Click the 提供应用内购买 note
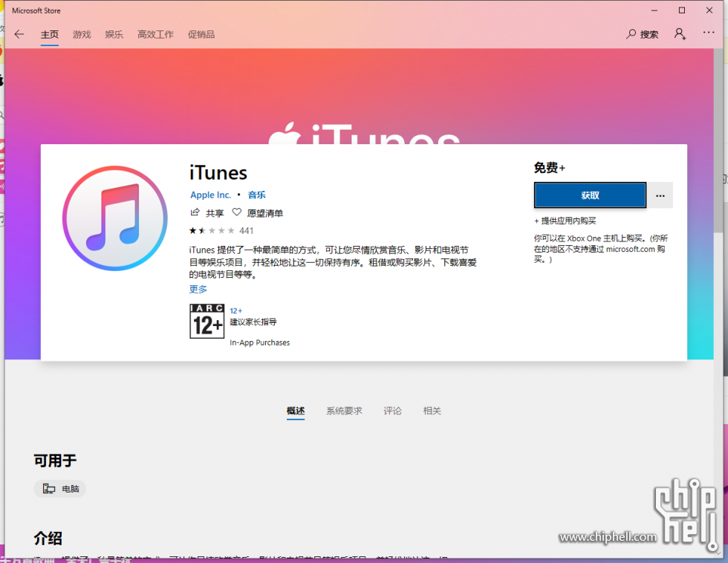The width and height of the screenshot is (728, 563). point(565,221)
